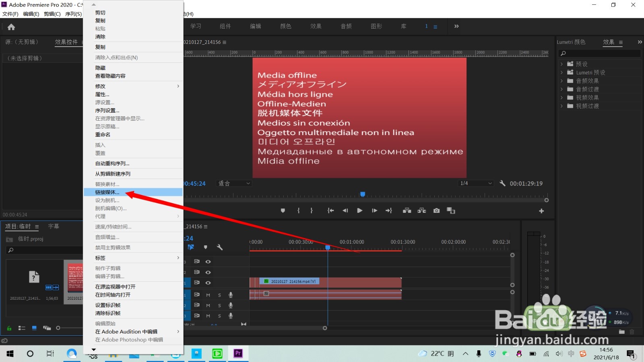Choose 在 Adobe Audition 中编辑 entry
The width and height of the screenshot is (644, 362).
click(x=133, y=332)
